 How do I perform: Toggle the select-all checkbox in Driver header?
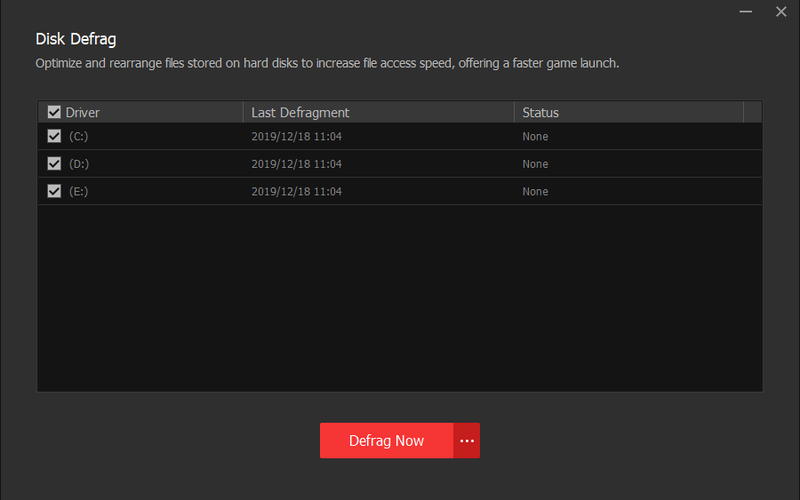[x=54, y=113]
